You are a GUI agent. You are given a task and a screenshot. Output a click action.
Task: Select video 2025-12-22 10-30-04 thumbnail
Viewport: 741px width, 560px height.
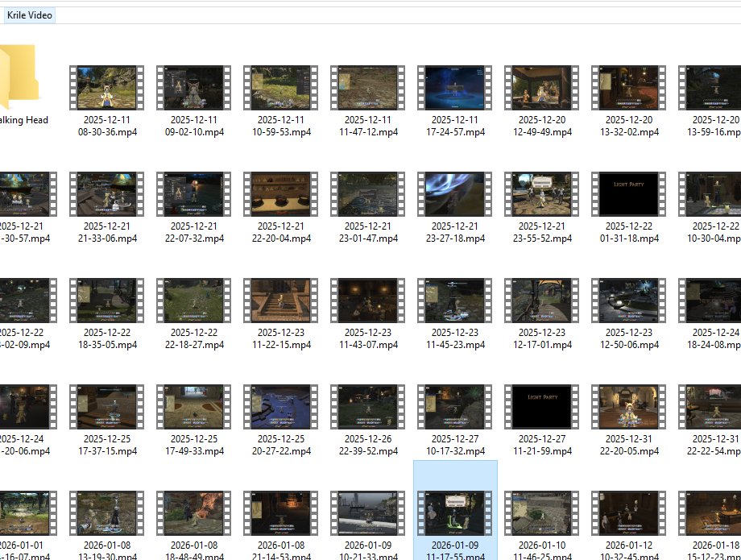(x=710, y=194)
